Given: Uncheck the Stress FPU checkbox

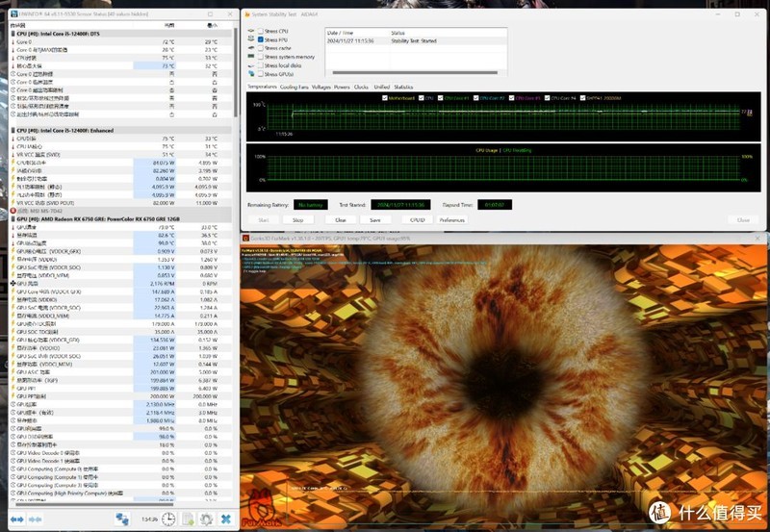Looking at the screenshot, I should tap(258, 39).
